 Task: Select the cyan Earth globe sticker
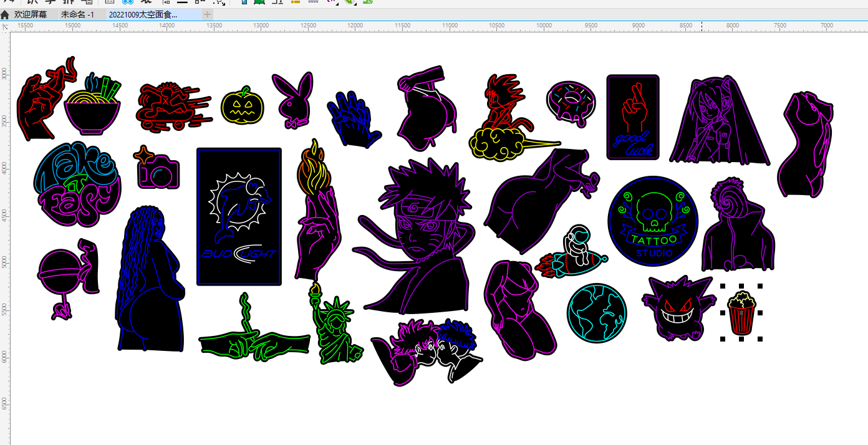point(597,313)
